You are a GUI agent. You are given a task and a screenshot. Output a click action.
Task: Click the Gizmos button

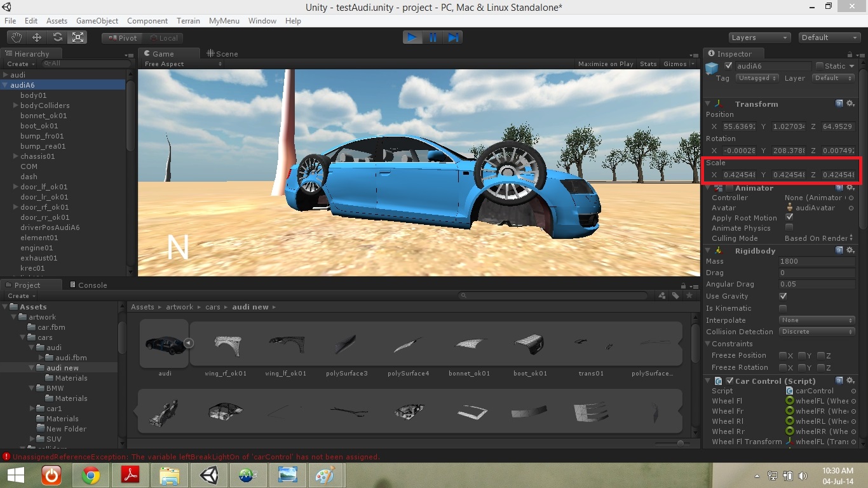tap(675, 64)
